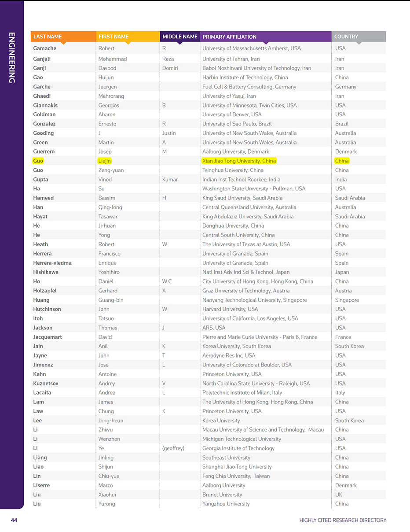
Task: Click the MIDDLE NAME column header
Action: (x=180, y=37)
